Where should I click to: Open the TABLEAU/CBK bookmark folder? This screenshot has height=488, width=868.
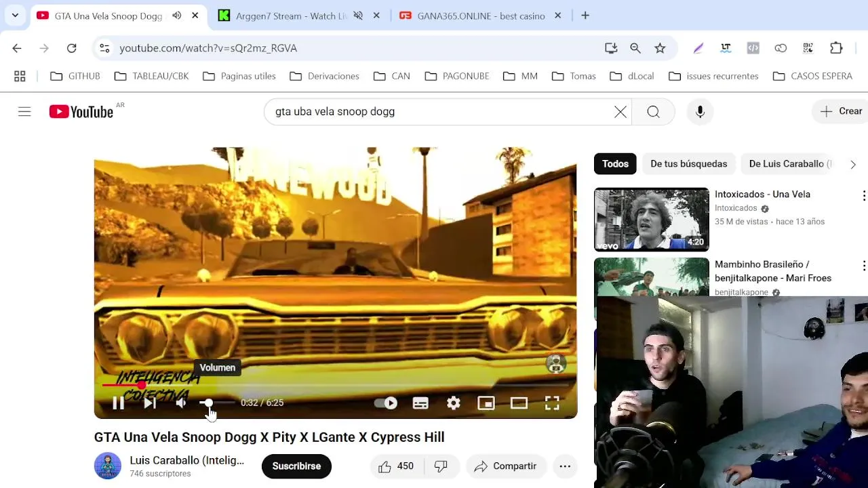[151, 76]
